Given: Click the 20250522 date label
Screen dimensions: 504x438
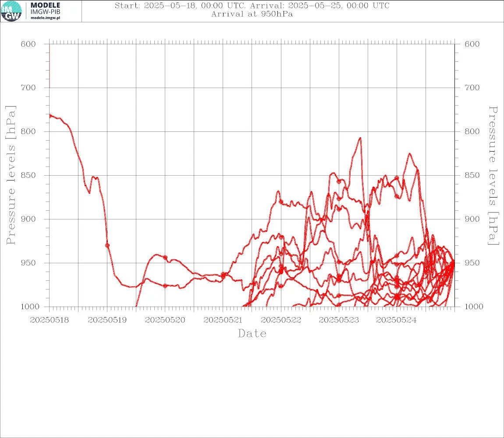Looking at the screenshot, I should point(281,320).
